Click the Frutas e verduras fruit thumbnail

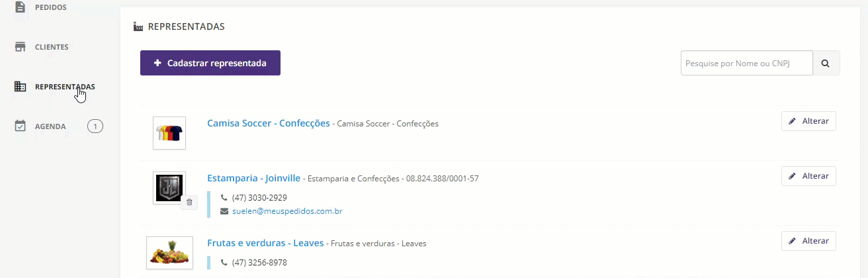tap(169, 253)
